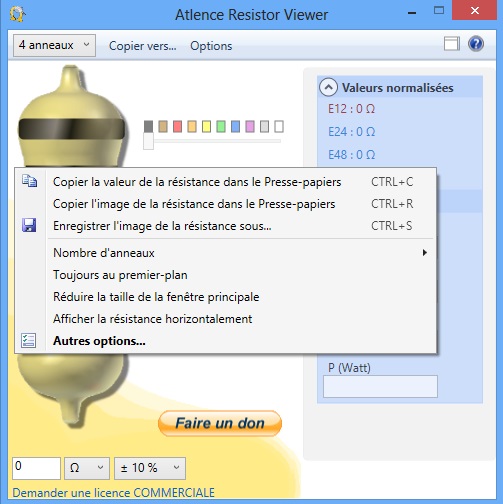Toggle Réduire la taille de la fenêtre principale
503x504 pixels.
coord(156,297)
